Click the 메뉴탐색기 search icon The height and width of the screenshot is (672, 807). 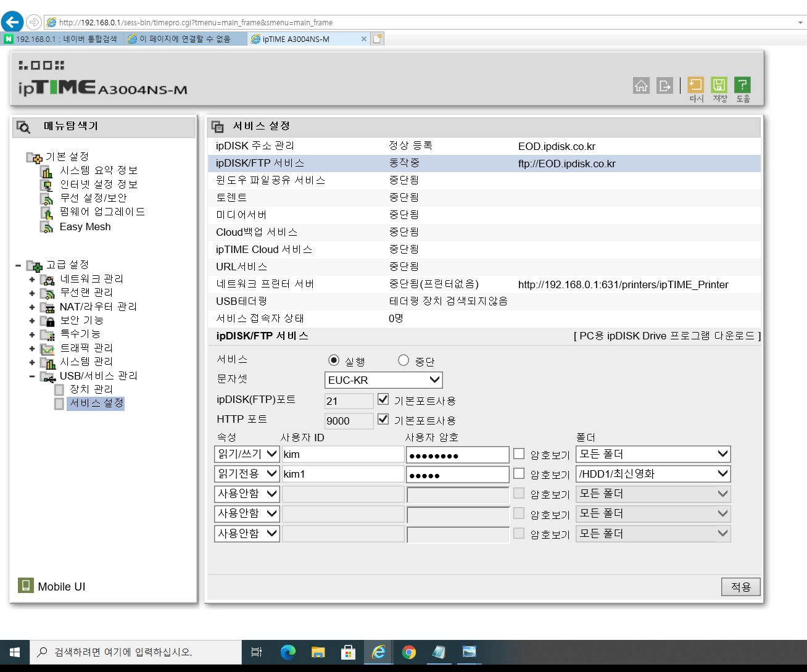click(x=23, y=127)
